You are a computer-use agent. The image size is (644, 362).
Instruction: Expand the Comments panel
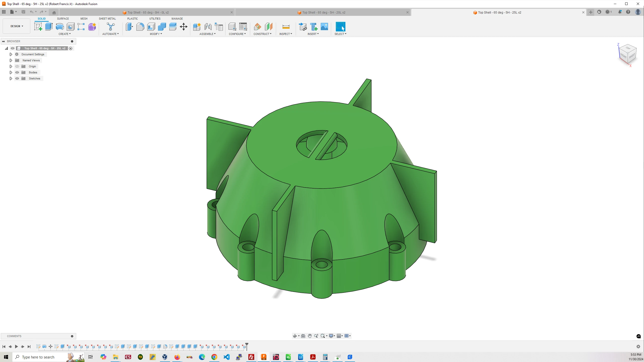tap(72, 336)
